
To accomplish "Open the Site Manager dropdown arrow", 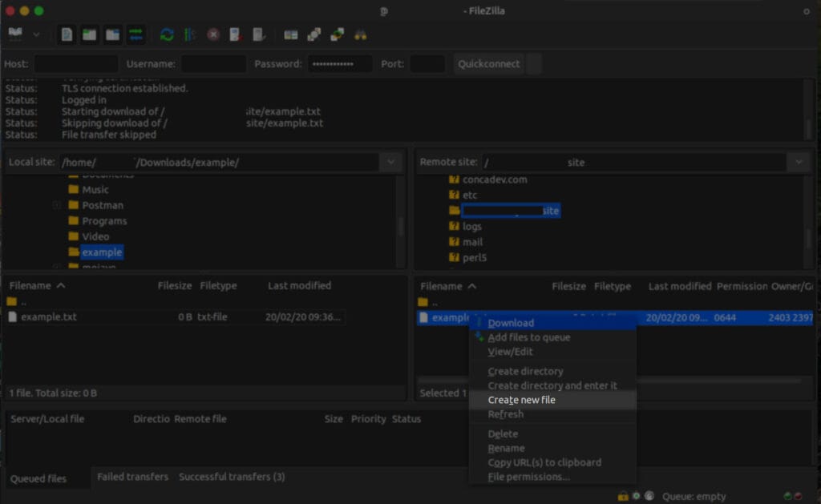I will tap(35, 34).
